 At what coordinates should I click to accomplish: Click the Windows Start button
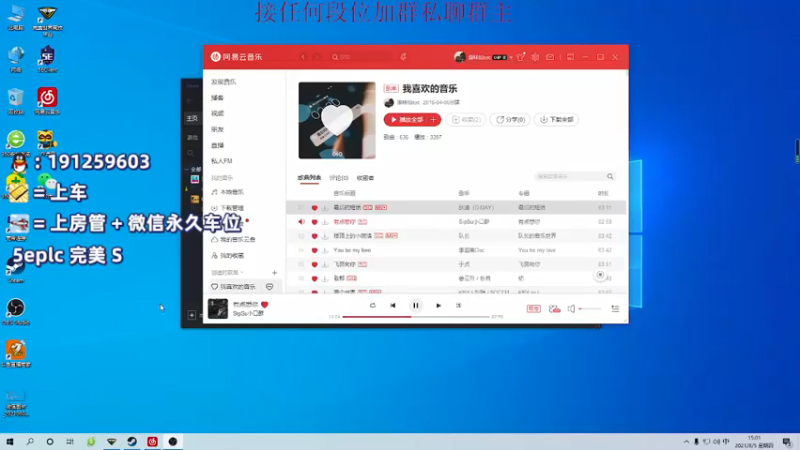(x=10, y=442)
